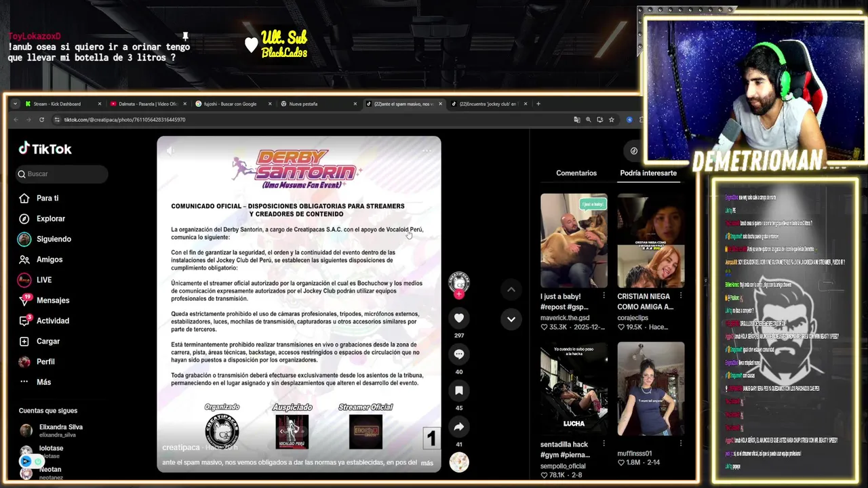Open creatipaca avatar beside post
Image resolution: width=868 pixels, height=488 pixels.
pos(459,282)
